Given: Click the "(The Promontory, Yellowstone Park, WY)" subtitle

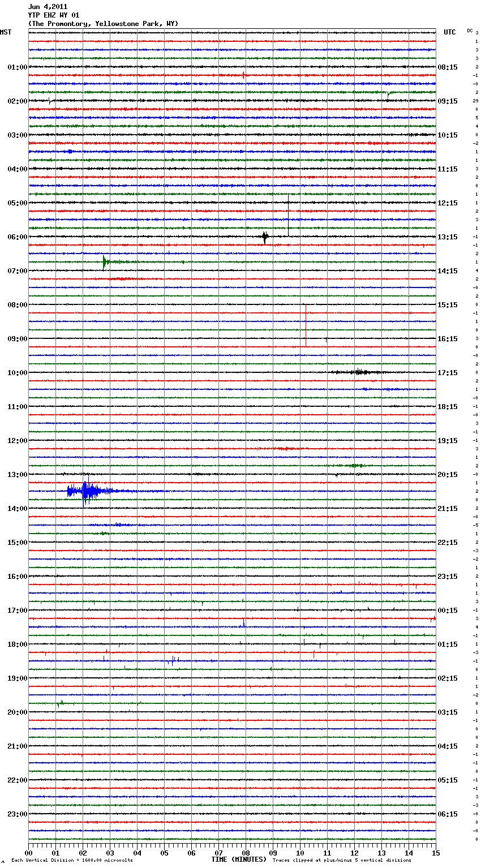Looking at the screenshot, I should pyautogui.click(x=103, y=24).
